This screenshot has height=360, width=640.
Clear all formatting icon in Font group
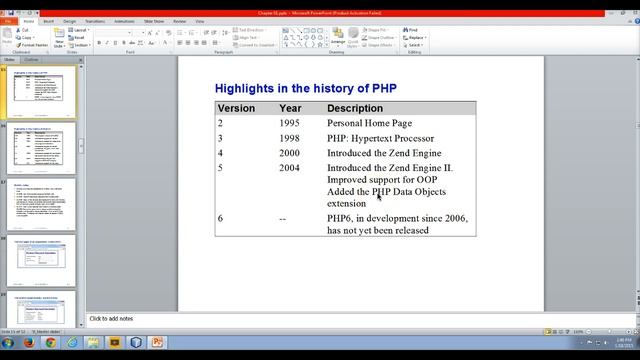coord(169,33)
